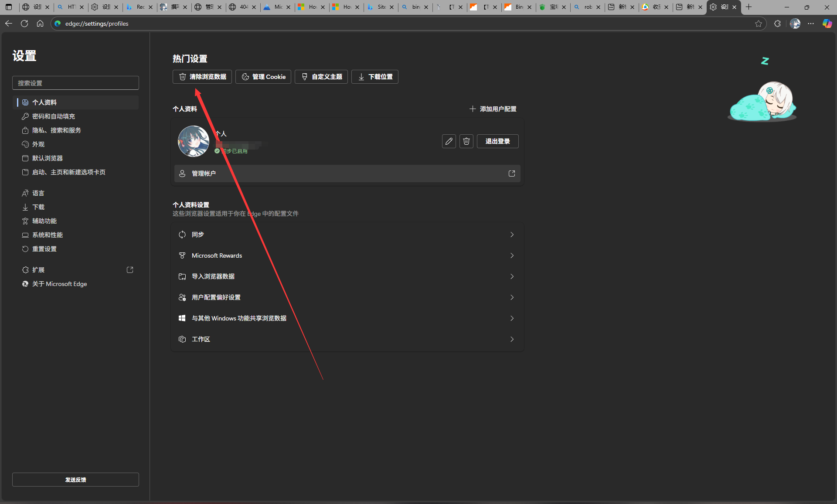The image size is (837, 504).
Task: Open the Copilot icon in toolbar
Action: [827, 24]
